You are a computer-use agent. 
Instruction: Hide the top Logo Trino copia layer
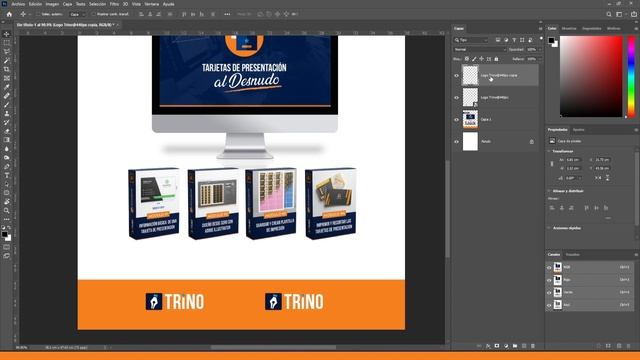click(x=456, y=76)
